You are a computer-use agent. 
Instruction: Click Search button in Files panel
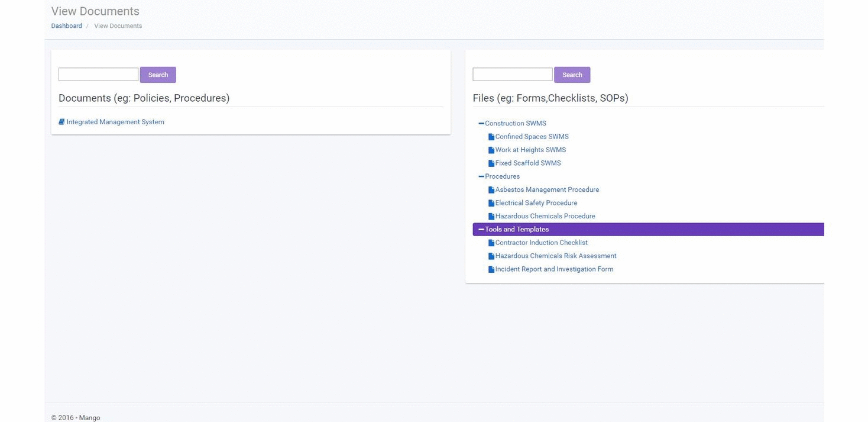point(572,75)
